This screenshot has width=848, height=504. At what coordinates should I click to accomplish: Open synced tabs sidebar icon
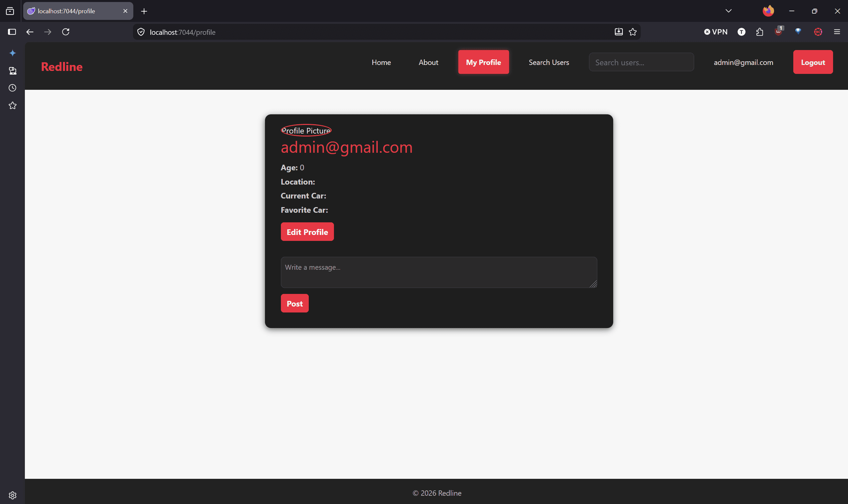pos(13,71)
